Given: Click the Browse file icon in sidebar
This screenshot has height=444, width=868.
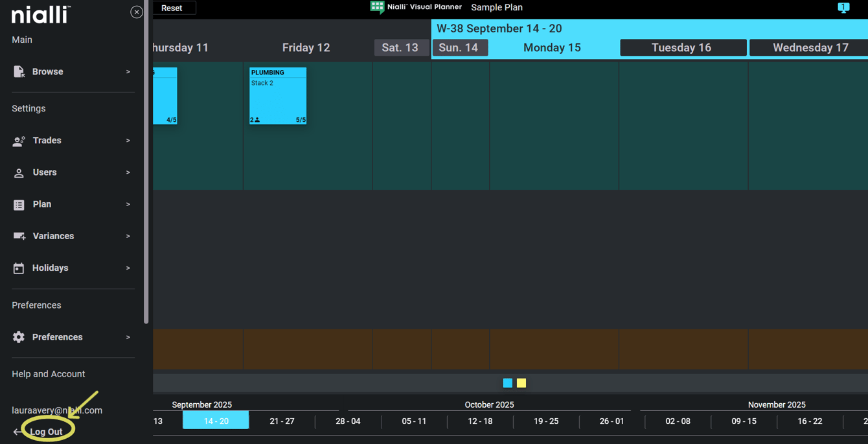Looking at the screenshot, I should tap(19, 72).
